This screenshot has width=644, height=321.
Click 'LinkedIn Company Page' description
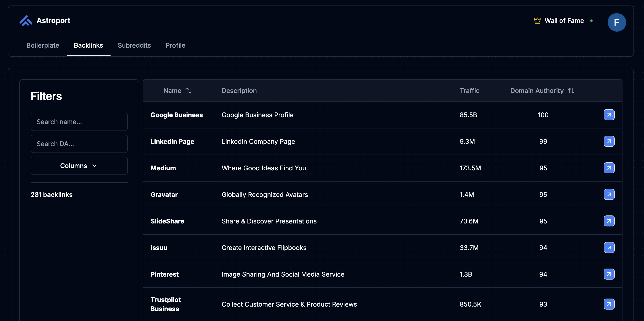pos(258,141)
